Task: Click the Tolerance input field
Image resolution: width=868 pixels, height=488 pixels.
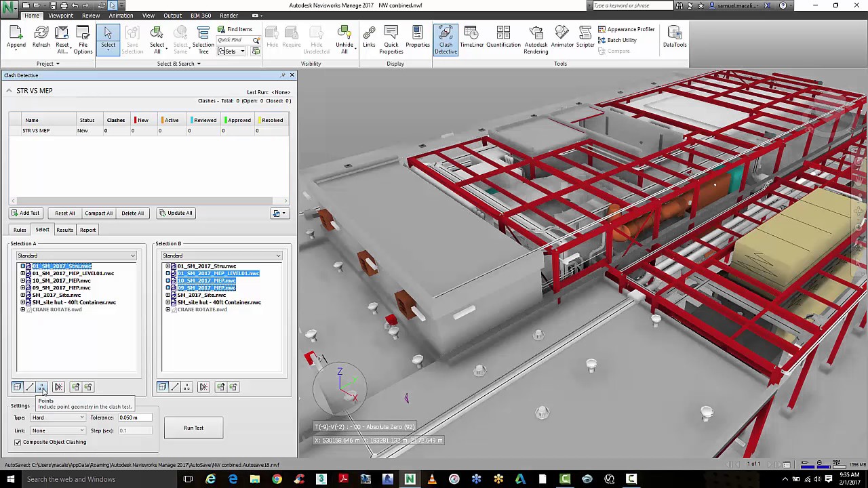Action: pyautogui.click(x=135, y=418)
